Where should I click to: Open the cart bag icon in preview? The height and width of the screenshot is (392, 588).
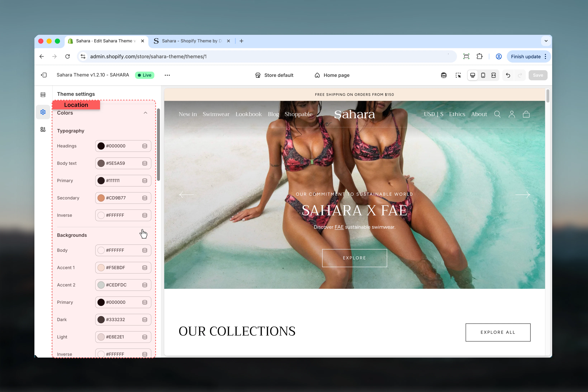point(526,114)
